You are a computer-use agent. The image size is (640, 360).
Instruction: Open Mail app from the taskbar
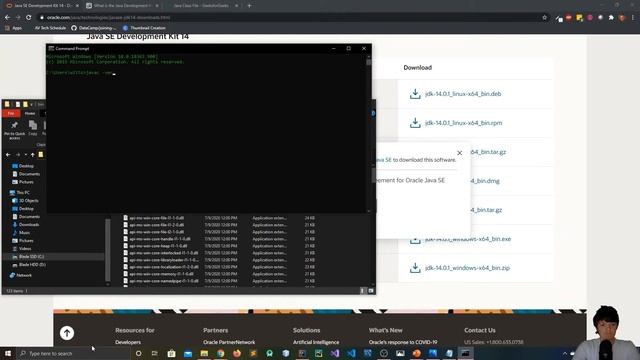(188, 353)
